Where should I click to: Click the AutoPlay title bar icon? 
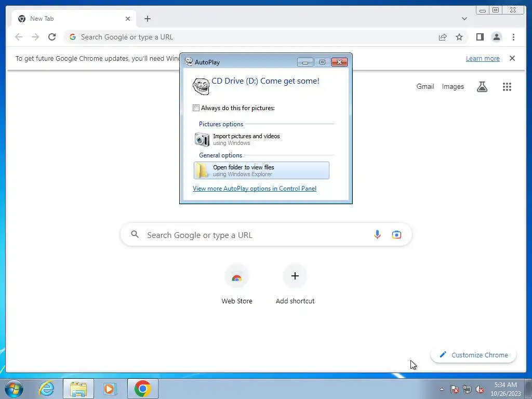click(188, 62)
